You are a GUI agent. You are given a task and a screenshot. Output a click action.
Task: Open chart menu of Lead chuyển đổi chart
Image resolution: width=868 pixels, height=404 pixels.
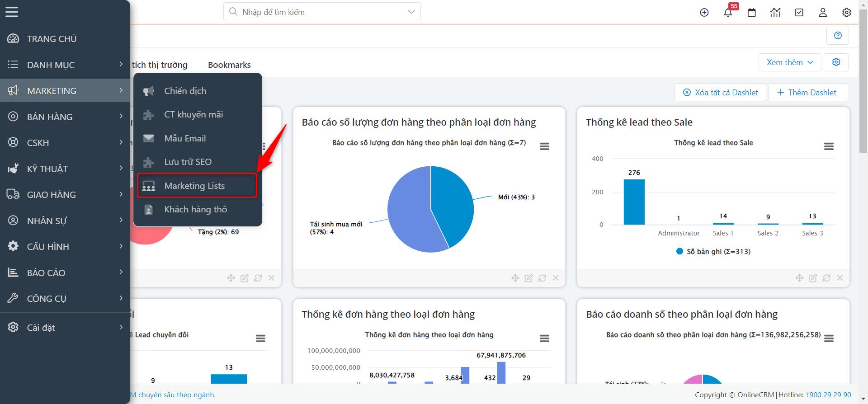pyautogui.click(x=260, y=338)
